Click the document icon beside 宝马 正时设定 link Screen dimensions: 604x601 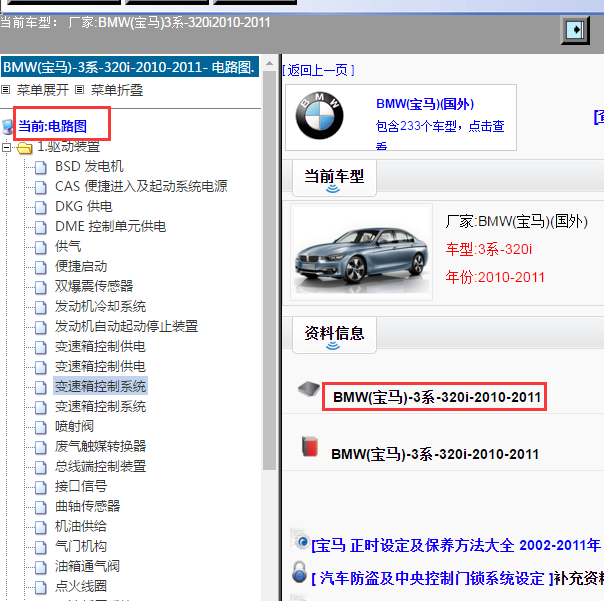[x=300, y=539]
